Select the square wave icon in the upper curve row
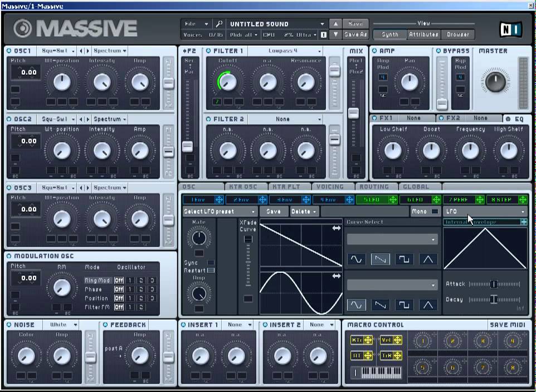The width and height of the screenshot is (536, 392). 404,259
